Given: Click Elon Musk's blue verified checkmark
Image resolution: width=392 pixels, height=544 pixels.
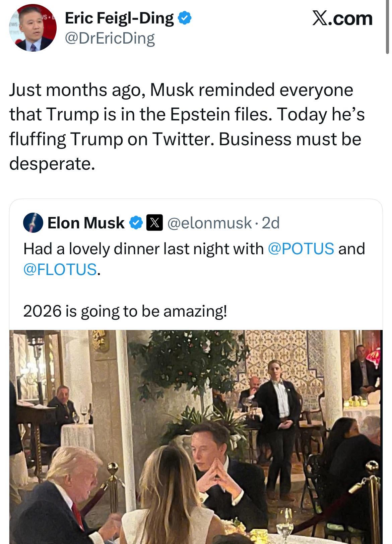Looking at the screenshot, I should click(x=136, y=223).
